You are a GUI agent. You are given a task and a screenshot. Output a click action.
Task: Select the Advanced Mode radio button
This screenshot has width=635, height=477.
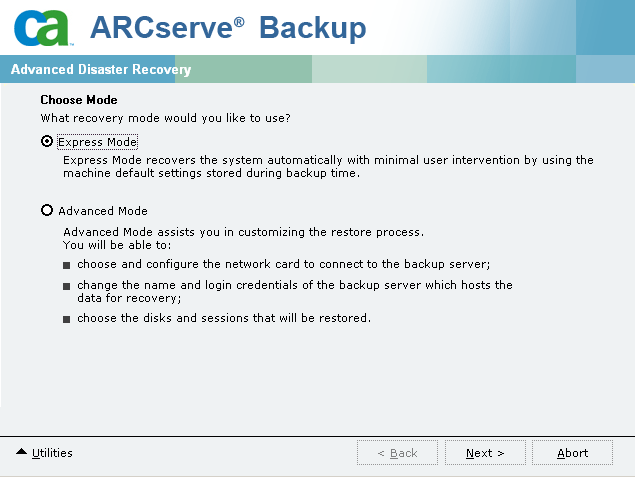[47, 211]
